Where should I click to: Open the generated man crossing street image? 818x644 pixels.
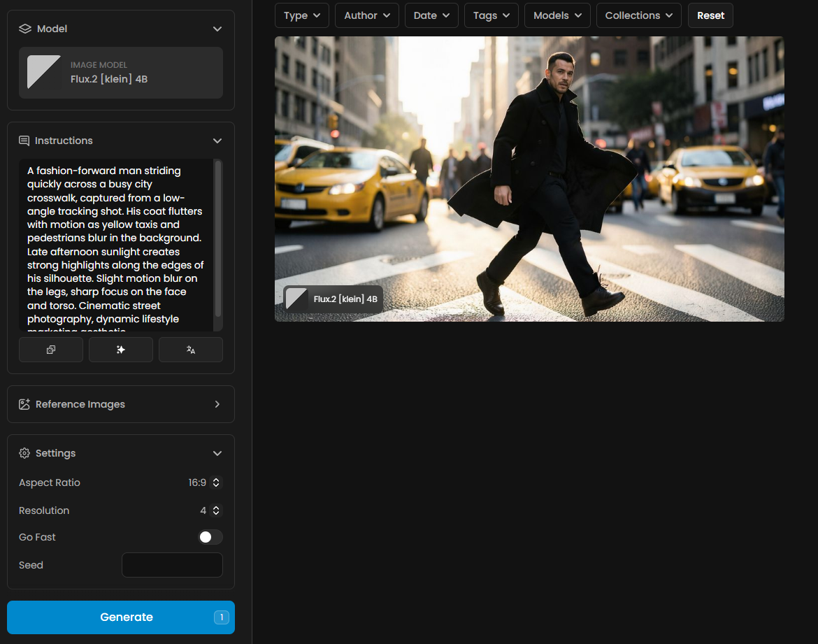pyautogui.click(x=529, y=178)
